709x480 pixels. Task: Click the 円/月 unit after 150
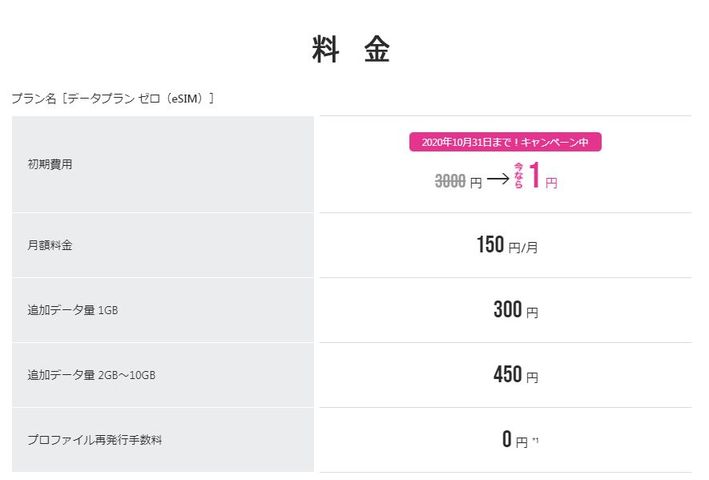[x=523, y=247]
